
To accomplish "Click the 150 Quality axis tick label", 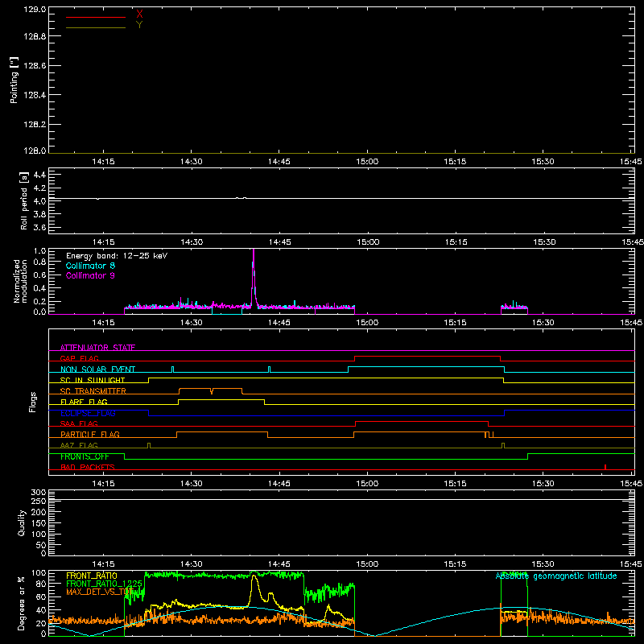I will [x=38, y=523].
